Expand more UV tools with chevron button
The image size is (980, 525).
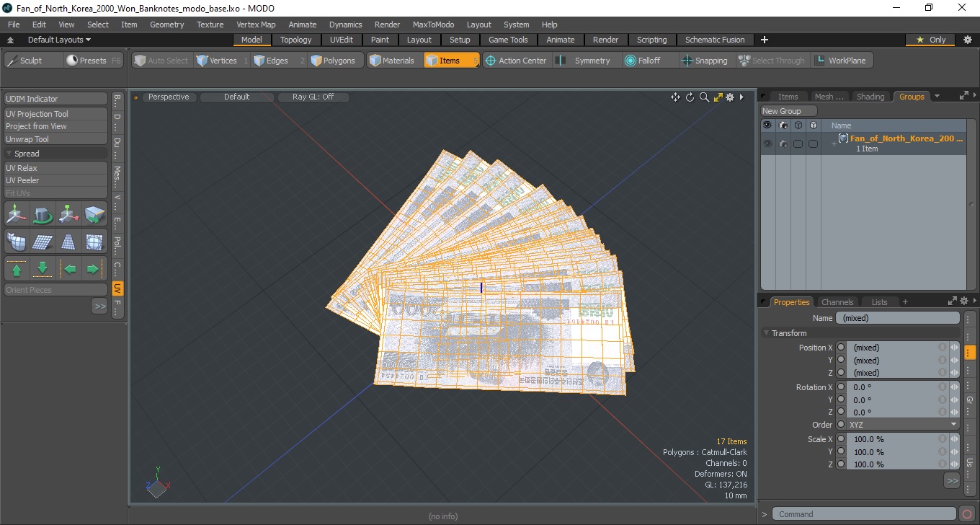coord(99,306)
